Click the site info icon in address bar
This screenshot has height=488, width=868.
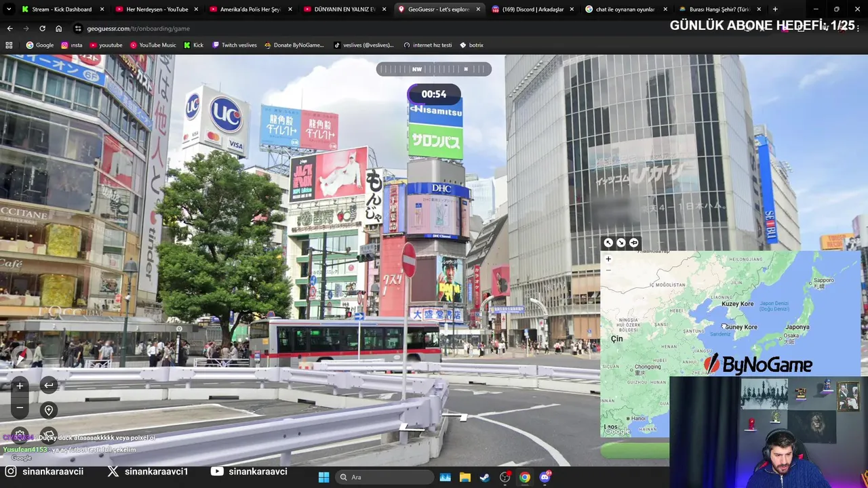78,28
